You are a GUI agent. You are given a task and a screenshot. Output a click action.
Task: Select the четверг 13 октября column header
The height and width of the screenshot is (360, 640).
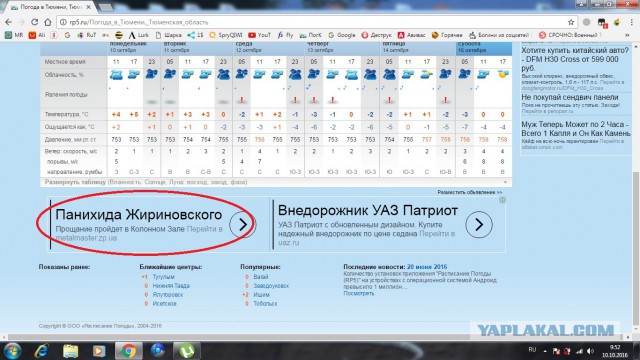[x=342, y=48]
